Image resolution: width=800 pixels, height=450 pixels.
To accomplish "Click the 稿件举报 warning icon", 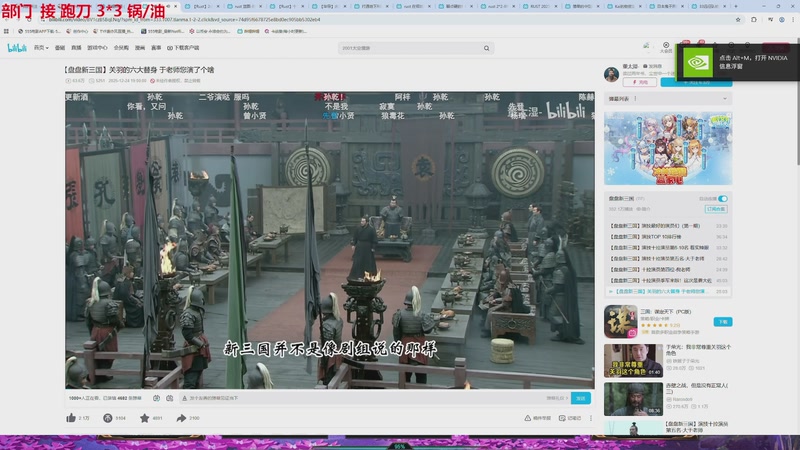I will tap(527, 418).
